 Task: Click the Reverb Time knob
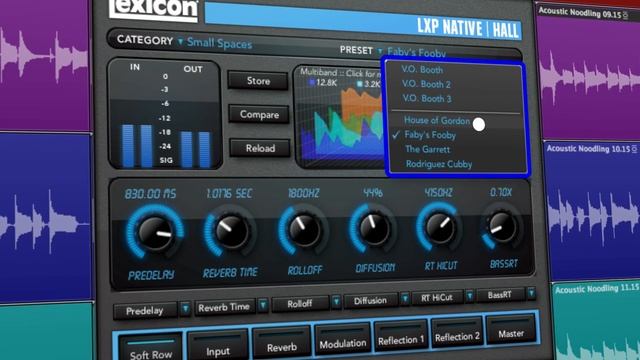click(x=231, y=231)
